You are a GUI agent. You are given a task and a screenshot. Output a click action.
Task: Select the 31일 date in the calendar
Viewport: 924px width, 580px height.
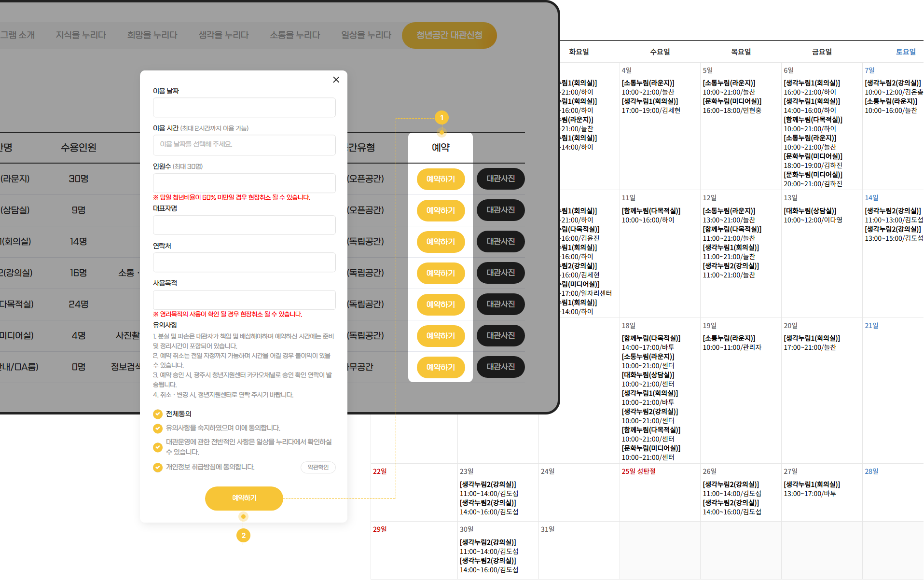[x=548, y=529]
